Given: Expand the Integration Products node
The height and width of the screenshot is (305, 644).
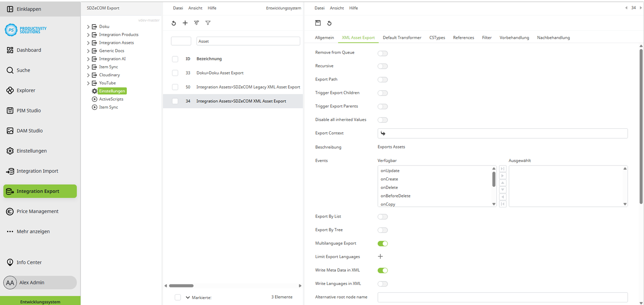Looking at the screenshot, I should [88, 35].
